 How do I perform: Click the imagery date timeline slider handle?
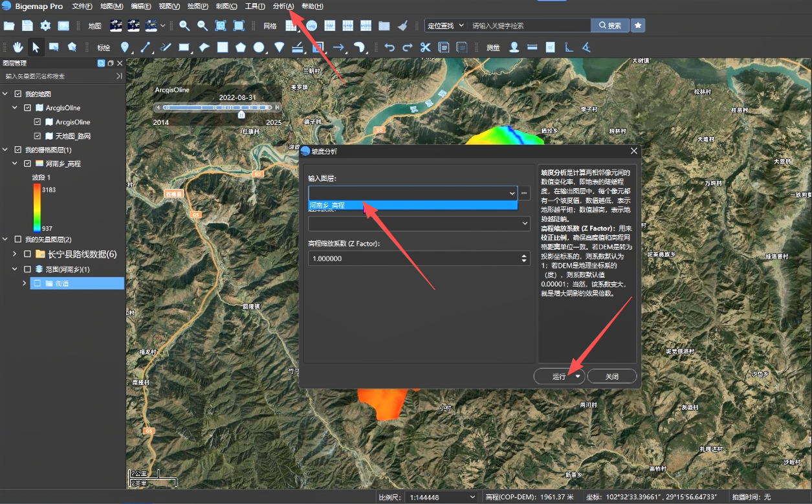(241, 114)
